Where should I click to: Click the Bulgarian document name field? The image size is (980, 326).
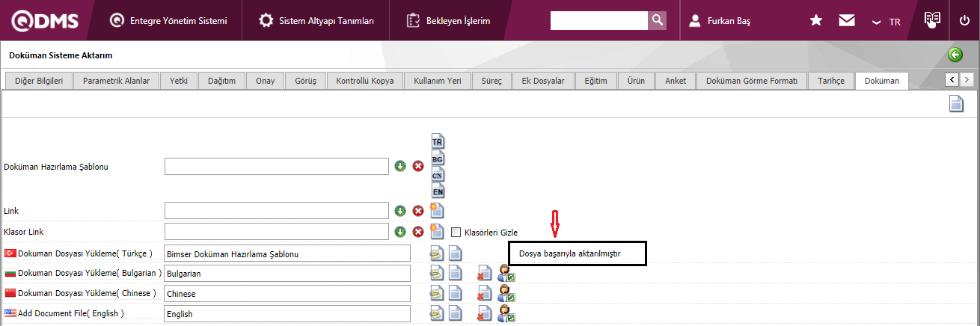click(287, 274)
